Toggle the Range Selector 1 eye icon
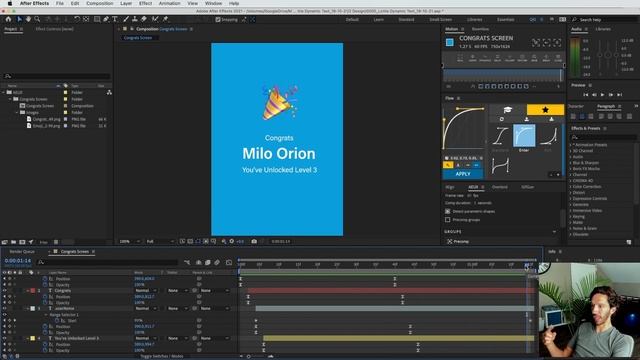The image size is (640, 360). pos(4,315)
